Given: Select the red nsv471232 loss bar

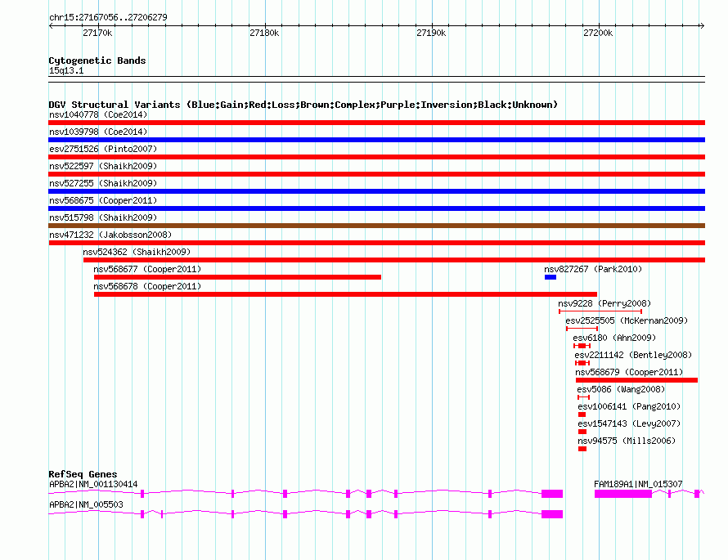Looking at the screenshot, I should (x=376, y=243).
